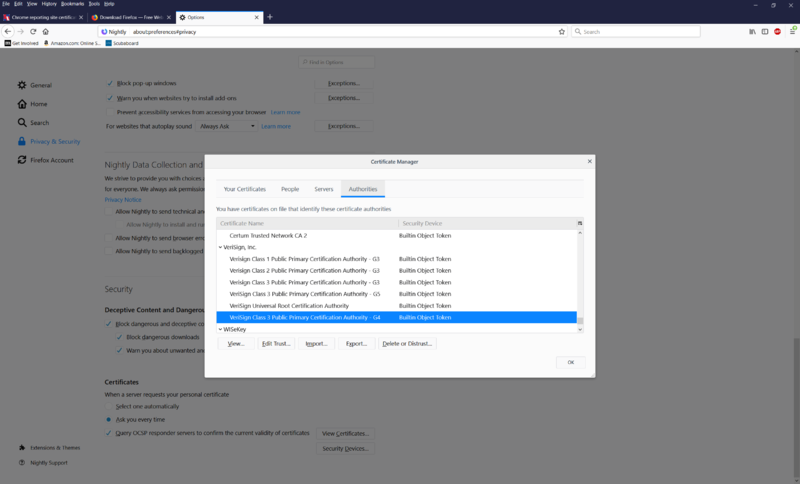Open the autoplay sound 'Always Ask' dropdown
800x484 pixels.
coord(226,126)
